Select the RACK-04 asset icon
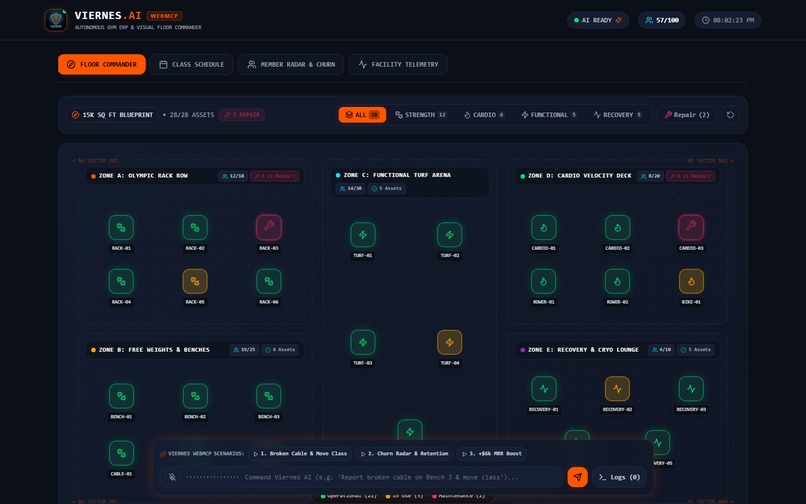Screen dimensions: 806x504 pyautogui.click(x=121, y=281)
